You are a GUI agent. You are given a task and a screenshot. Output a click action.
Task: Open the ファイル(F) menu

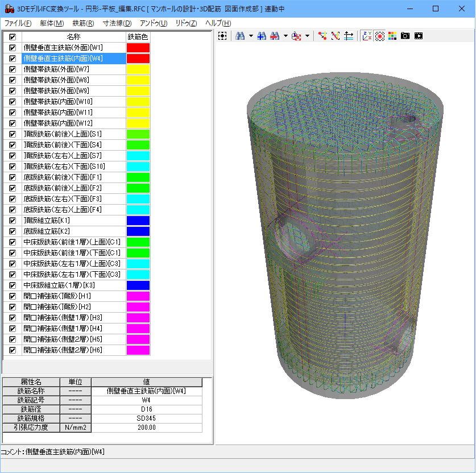pyautogui.click(x=18, y=23)
